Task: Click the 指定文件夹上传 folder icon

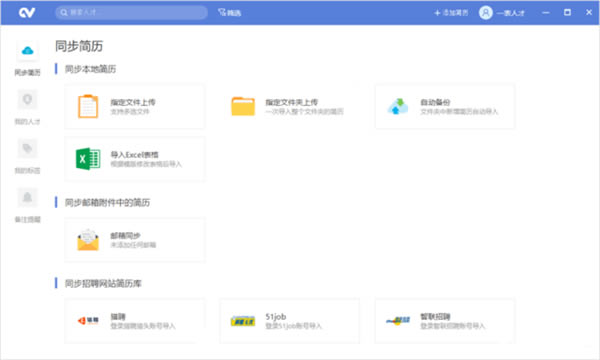Action: tap(243, 106)
